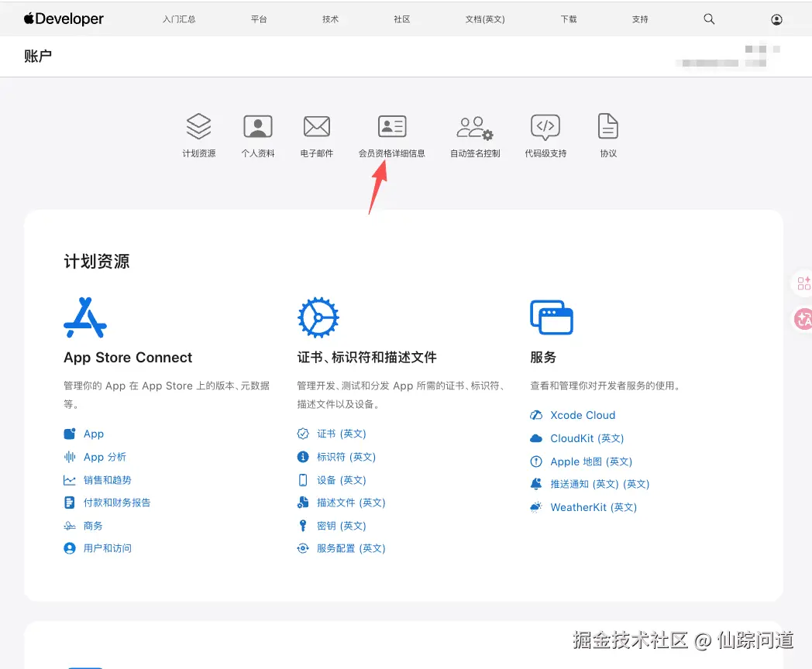Open the 个人资料 person icon
Image resolution: width=812 pixels, height=669 pixels.
[x=258, y=126]
